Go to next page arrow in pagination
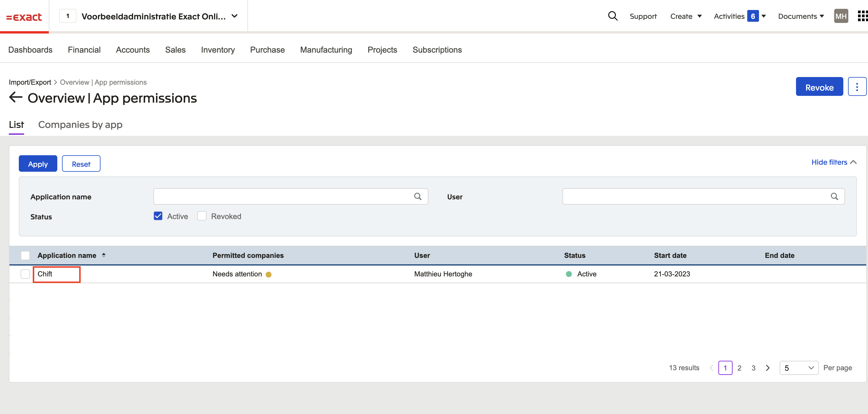Viewport: 868px width, 414px height. pos(768,368)
